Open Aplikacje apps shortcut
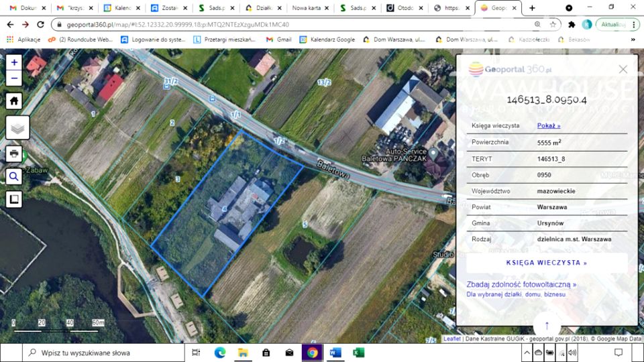This screenshot has width=644, height=362. coord(23,40)
